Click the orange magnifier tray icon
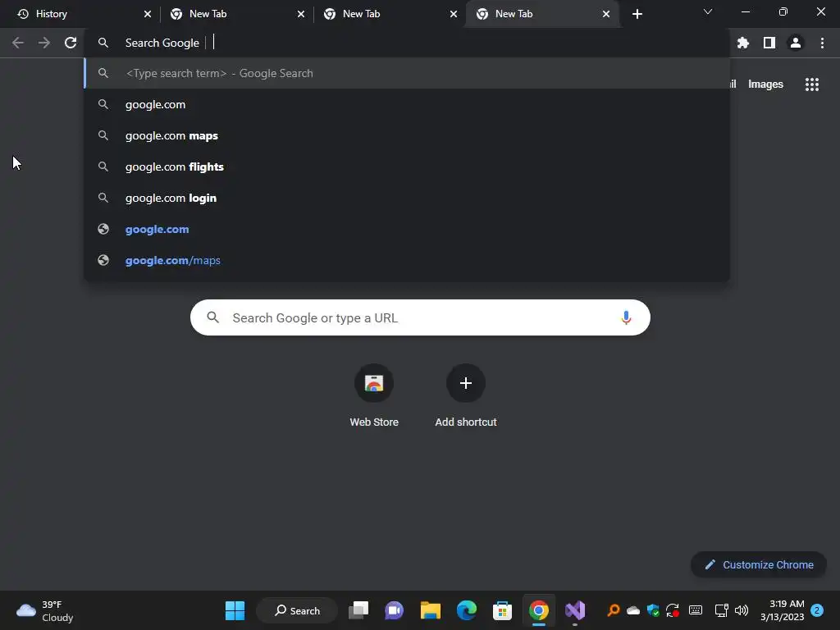The height and width of the screenshot is (630, 840). coord(614,610)
